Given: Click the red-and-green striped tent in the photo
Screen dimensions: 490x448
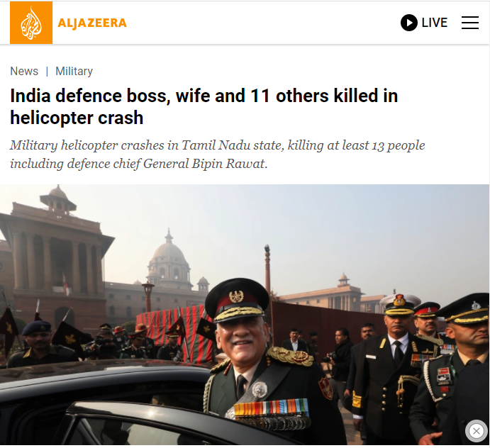Looking at the screenshot, I should [x=175, y=331].
